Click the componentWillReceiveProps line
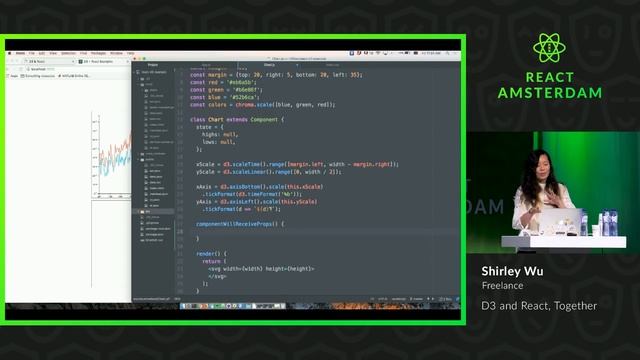 tap(240, 224)
